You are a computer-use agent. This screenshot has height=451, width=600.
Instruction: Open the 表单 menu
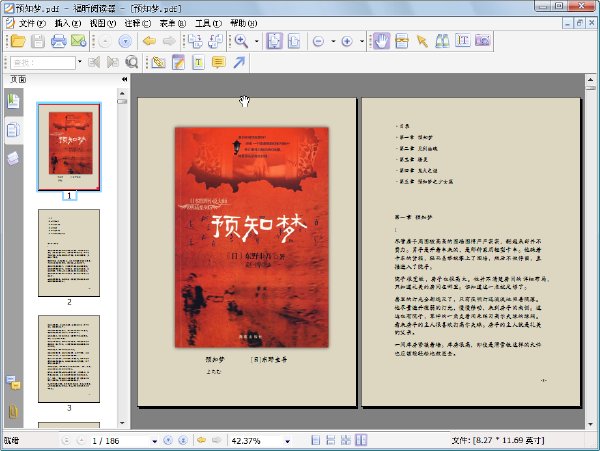[173, 24]
